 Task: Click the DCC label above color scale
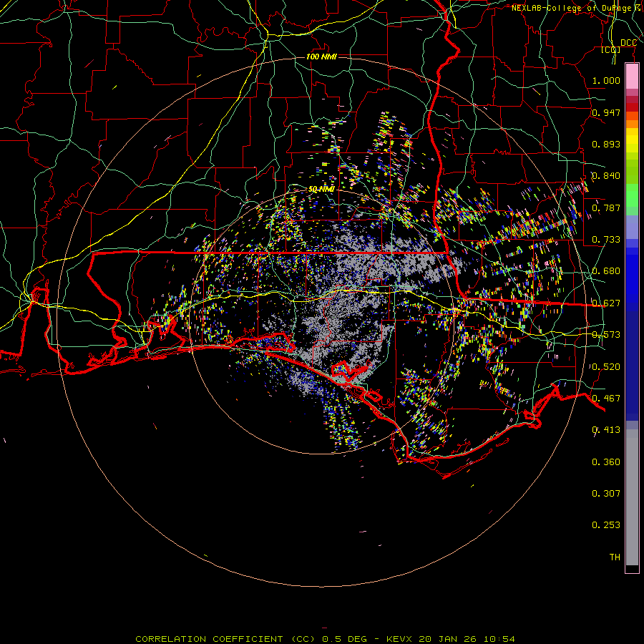coord(628,43)
